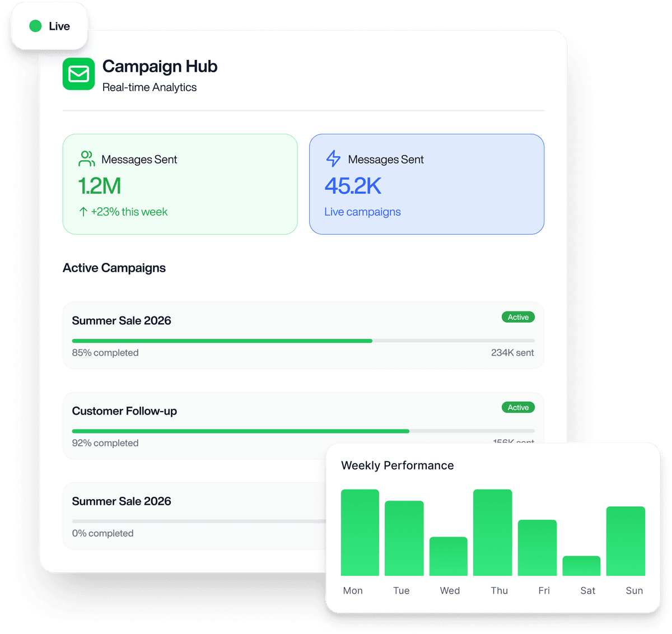Open the Weekly Performance view
The image size is (672, 634).
tap(398, 465)
